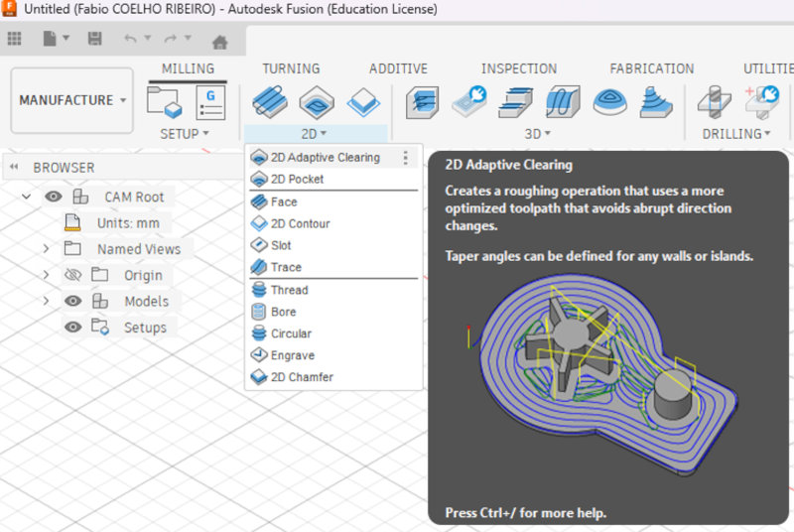Click the Home icon tab
The width and height of the screenshot is (794, 532).
point(219,42)
